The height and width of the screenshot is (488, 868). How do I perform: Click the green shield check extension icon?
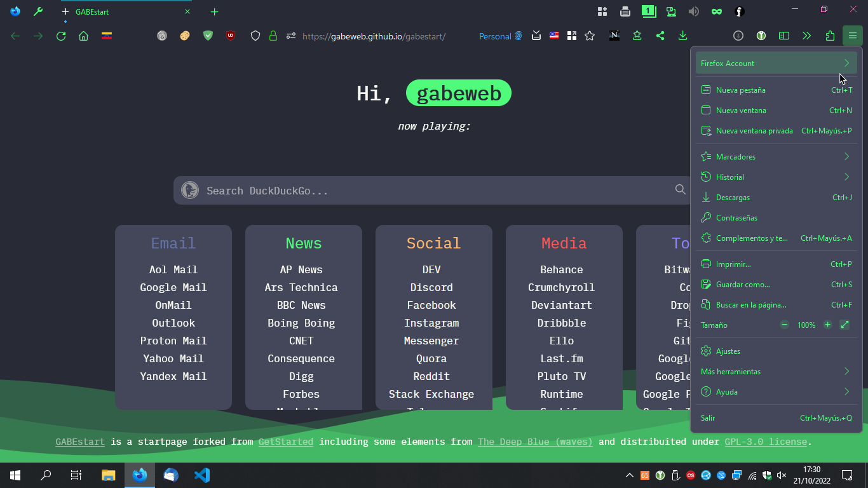click(208, 36)
